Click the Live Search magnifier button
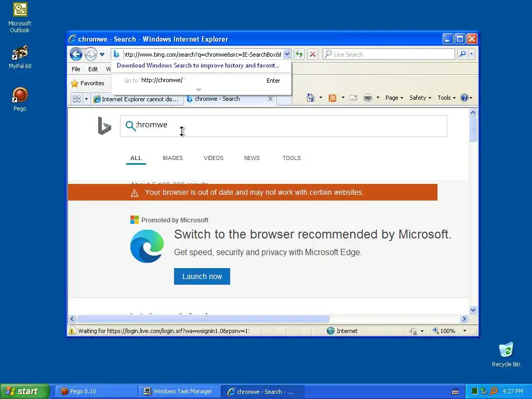The height and width of the screenshot is (399, 532). click(462, 54)
